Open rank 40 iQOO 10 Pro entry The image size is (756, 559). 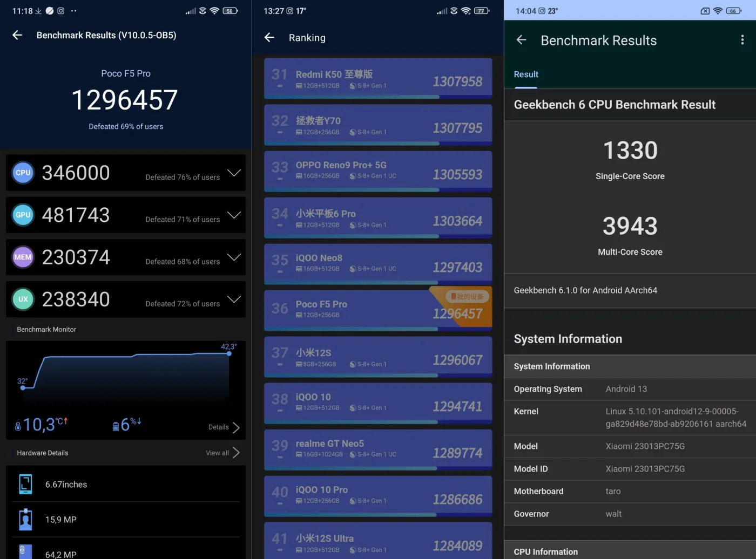tap(378, 496)
